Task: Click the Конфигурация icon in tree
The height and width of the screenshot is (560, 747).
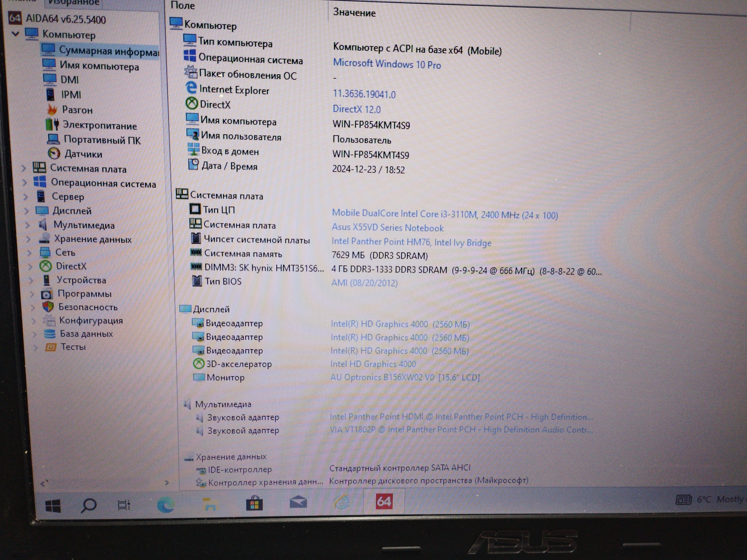Action: (49, 320)
